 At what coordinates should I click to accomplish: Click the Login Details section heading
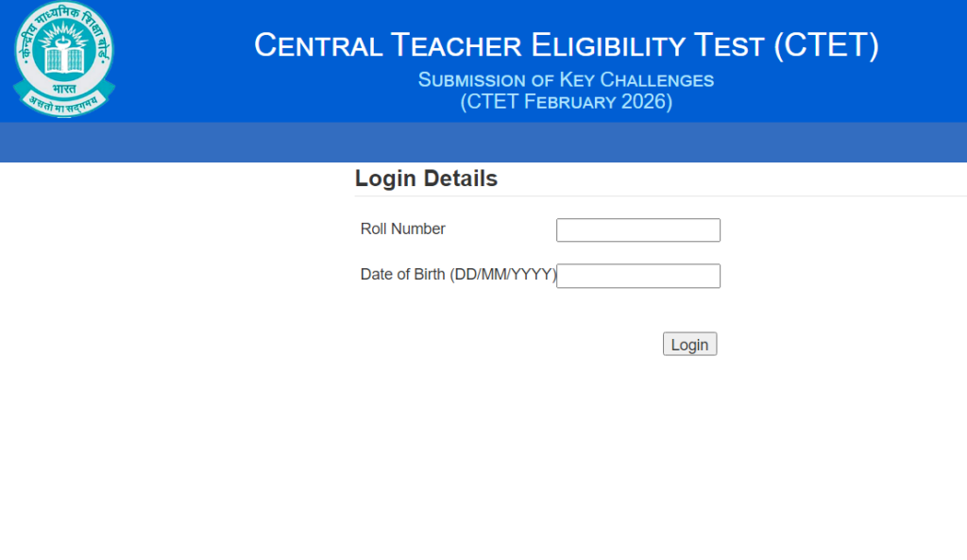(x=426, y=178)
